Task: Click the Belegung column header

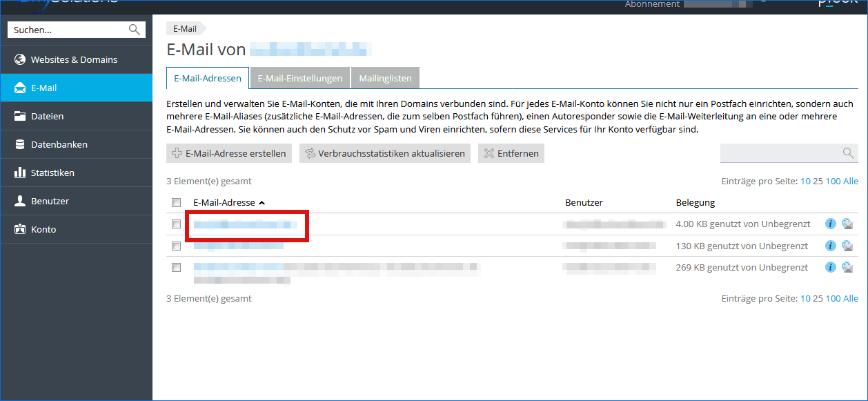Action: [x=695, y=202]
